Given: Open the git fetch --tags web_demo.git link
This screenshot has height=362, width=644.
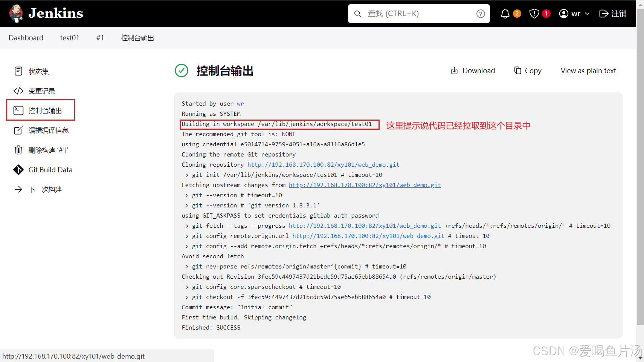Looking at the screenshot, I should [x=365, y=226].
